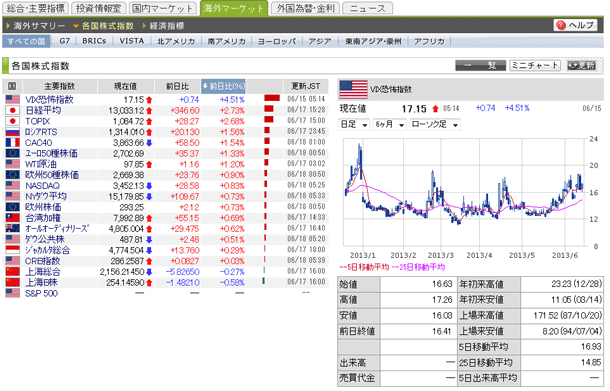Screen dimensions: 610x391
Task: Filter by 東南アジア・豪州 region
Action: [373, 41]
